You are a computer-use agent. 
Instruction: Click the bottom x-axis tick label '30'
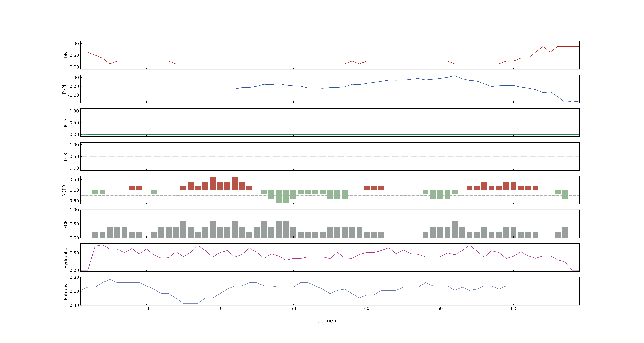pyautogui.click(x=293, y=309)
